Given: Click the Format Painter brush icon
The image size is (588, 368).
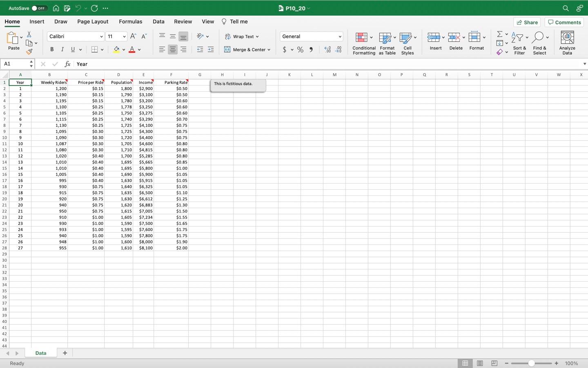Looking at the screenshot, I should [x=29, y=52].
